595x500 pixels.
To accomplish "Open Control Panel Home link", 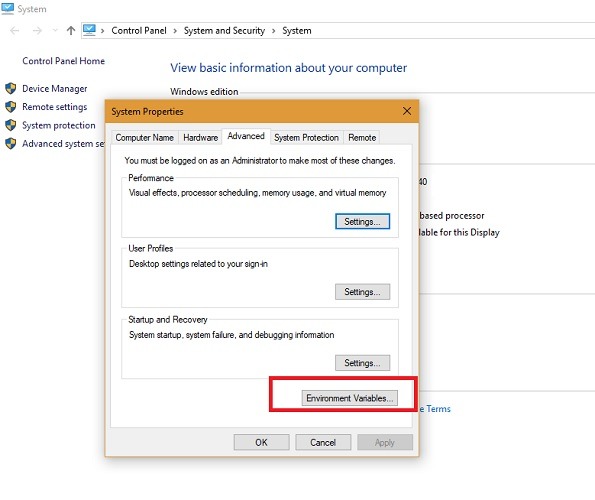I will click(x=63, y=61).
